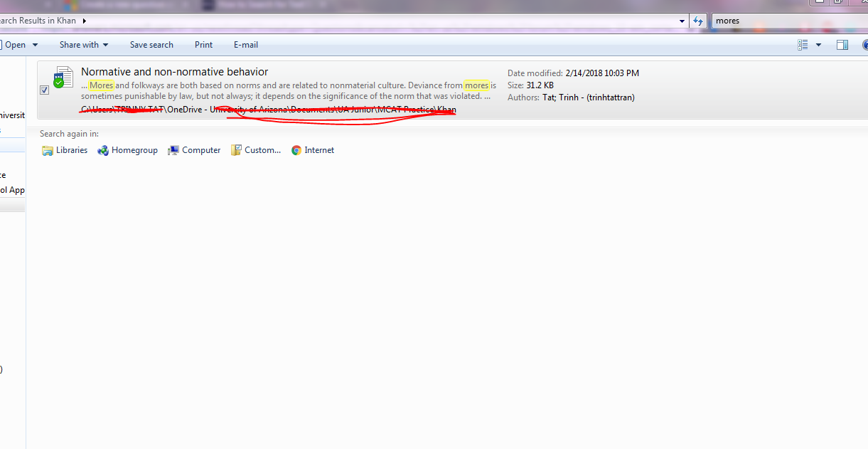Open the Custom... search location
This screenshot has height=449, width=868.
pyautogui.click(x=256, y=150)
